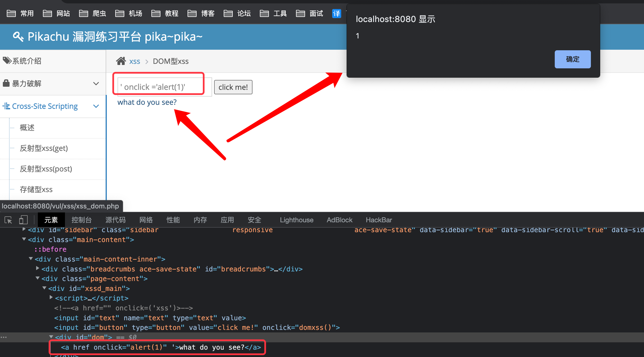This screenshot has width=644, height=357.
Task: Switch to the 控制台 DevTools tab
Action: (81, 220)
